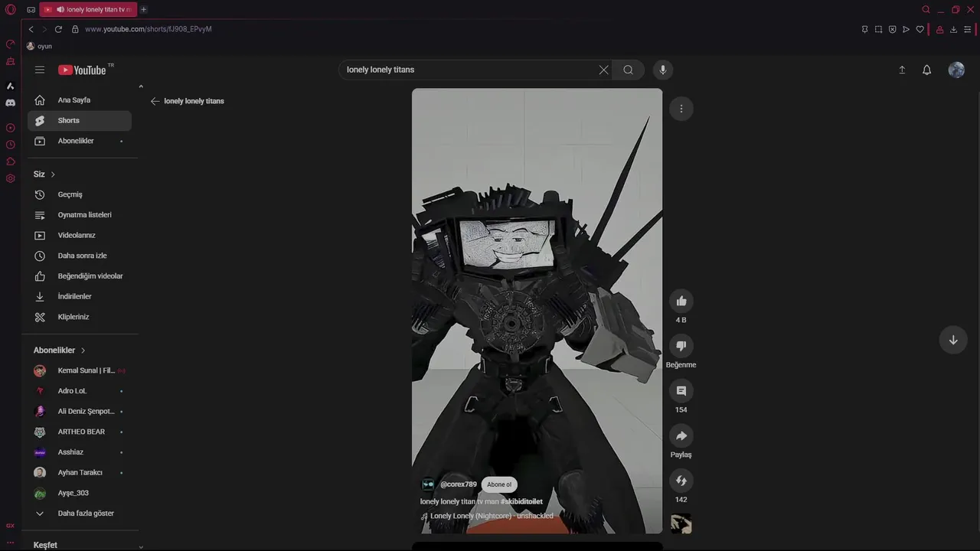Screen dimensions: 980x551
Task: Open Discord in the Opera sidebar
Action: 11,103
